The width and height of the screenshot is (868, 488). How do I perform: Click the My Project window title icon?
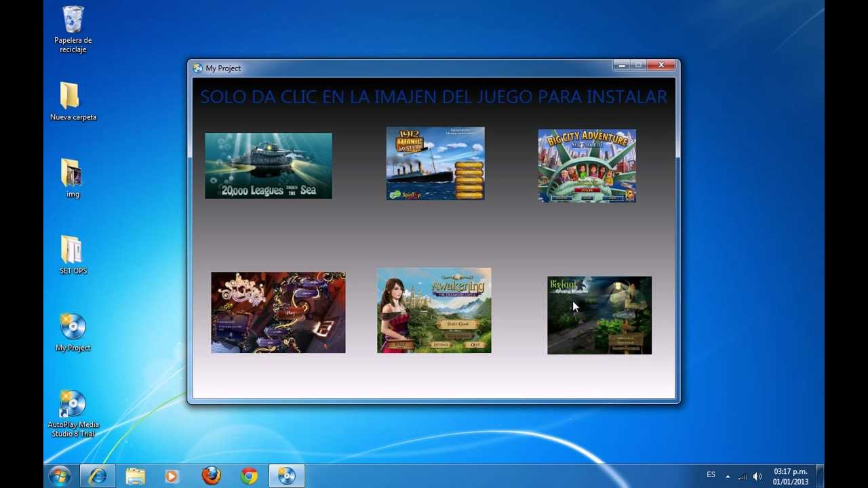click(x=197, y=68)
